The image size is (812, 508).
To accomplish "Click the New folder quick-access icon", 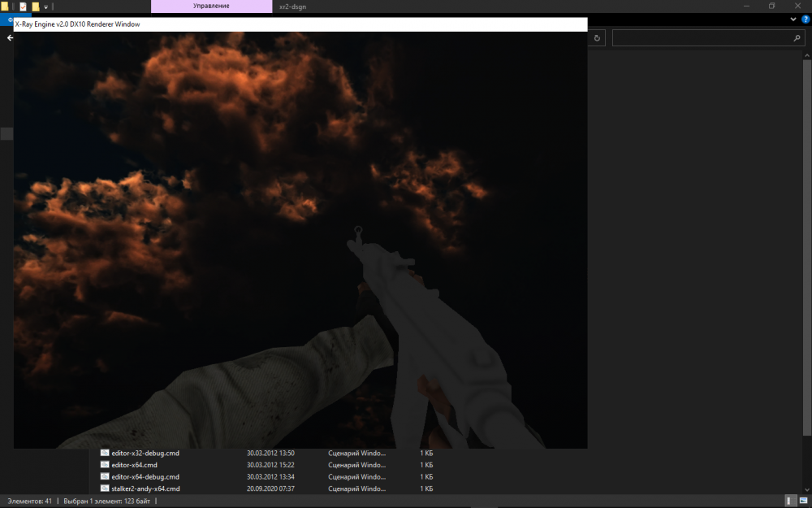I will pyautogui.click(x=35, y=7).
